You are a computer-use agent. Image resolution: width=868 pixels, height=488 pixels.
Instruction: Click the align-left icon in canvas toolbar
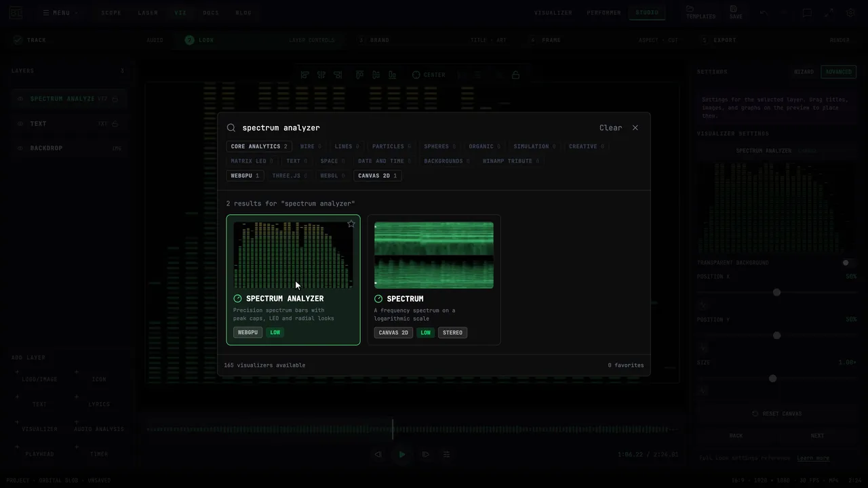305,75
